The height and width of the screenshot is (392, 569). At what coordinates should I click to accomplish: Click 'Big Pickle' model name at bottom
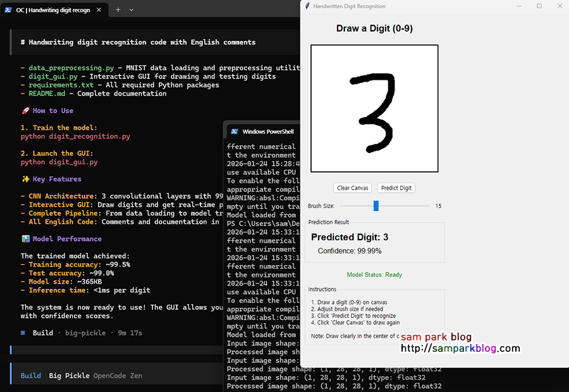69,376
